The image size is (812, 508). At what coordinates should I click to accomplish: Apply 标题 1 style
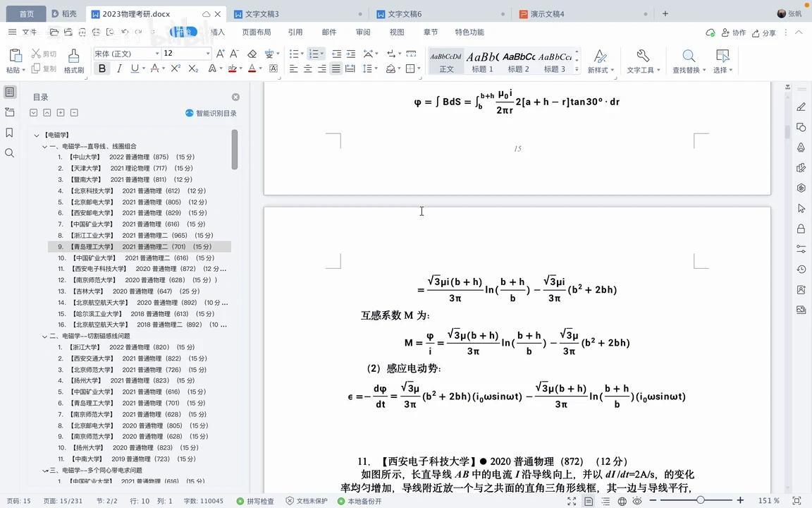pos(481,61)
